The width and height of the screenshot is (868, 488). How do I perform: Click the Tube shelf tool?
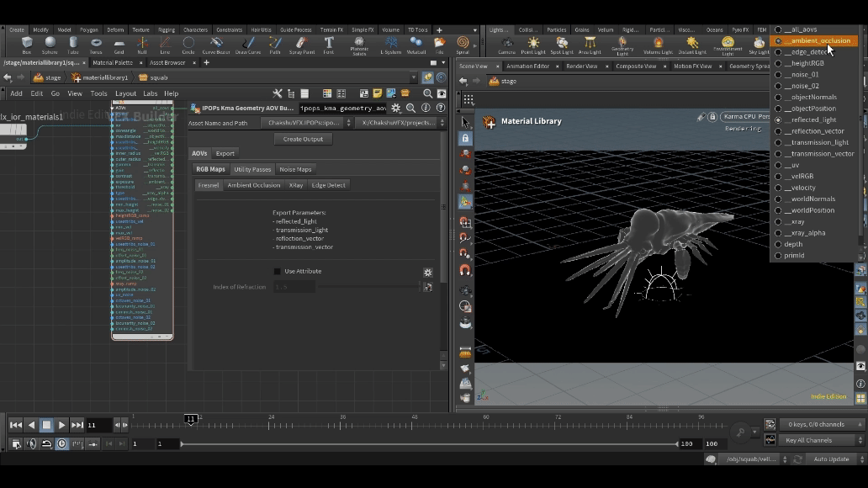point(73,45)
